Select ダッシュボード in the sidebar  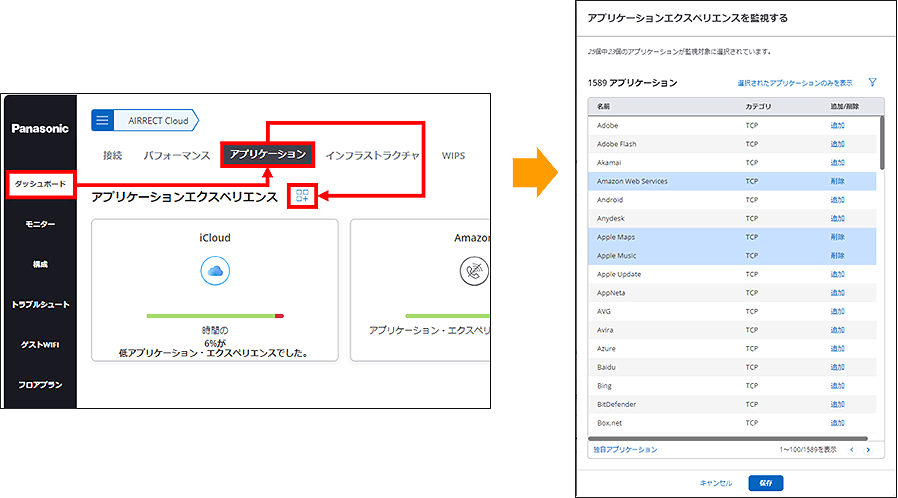pyautogui.click(x=41, y=184)
